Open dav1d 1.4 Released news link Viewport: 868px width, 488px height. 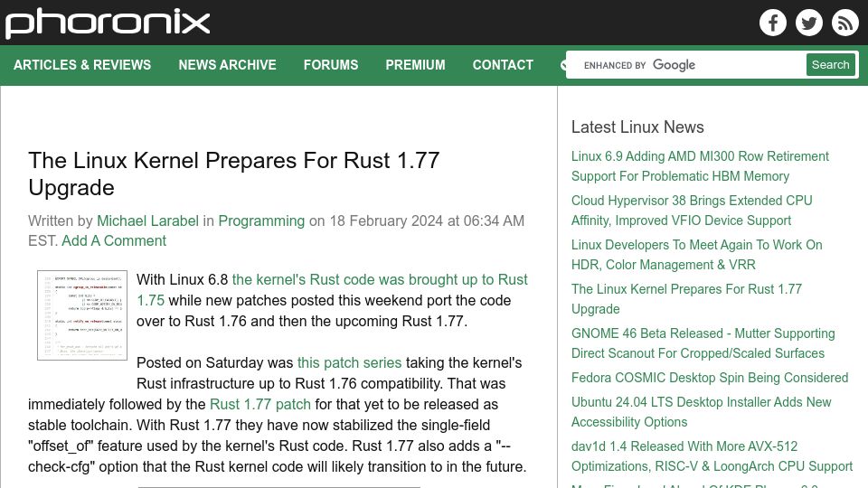point(712,455)
